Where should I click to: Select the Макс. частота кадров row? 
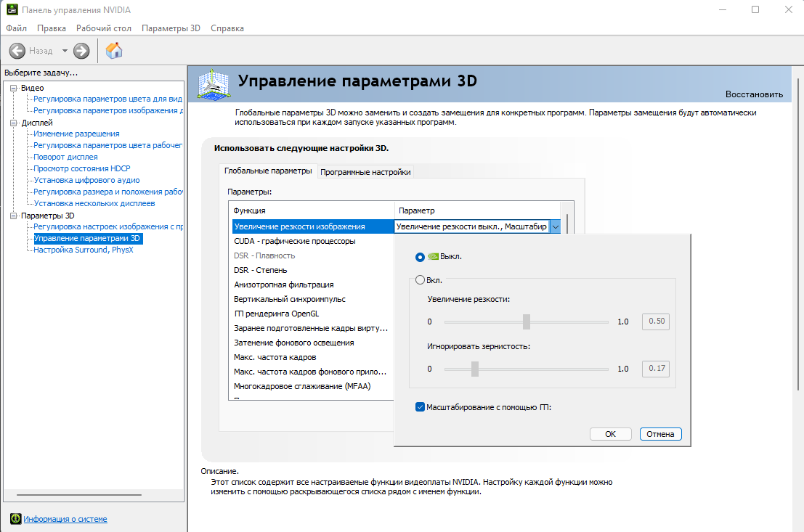coord(313,357)
